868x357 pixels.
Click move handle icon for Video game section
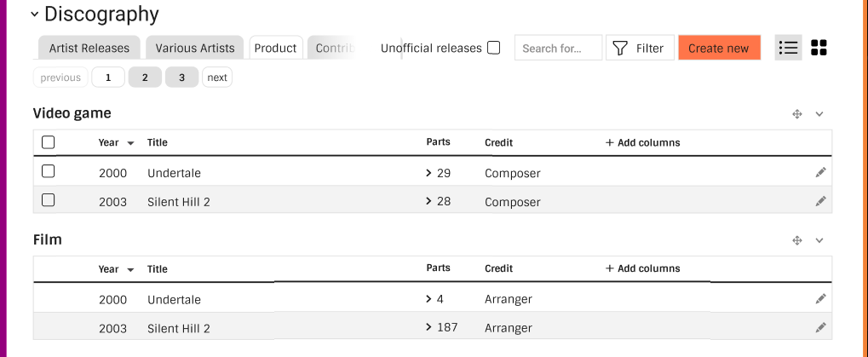(797, 114)
